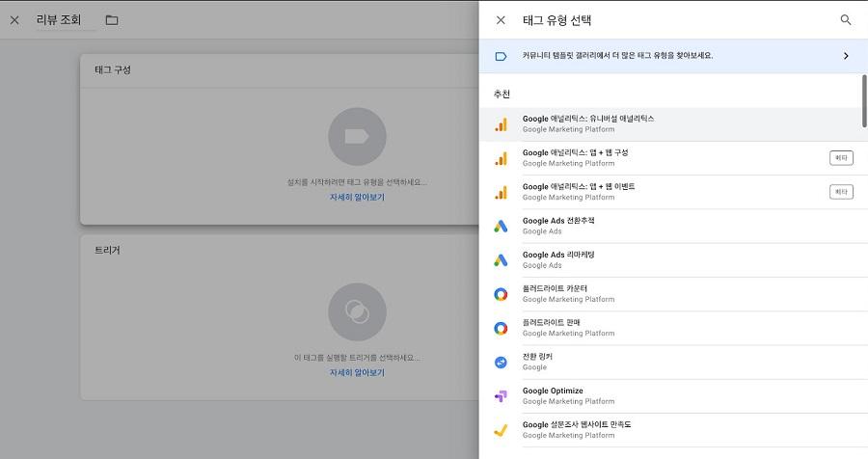Image resolution: width=868 pixels, height=459 pixels.
Task: Select conversion linker icon
Action: (x=501, y=363)
